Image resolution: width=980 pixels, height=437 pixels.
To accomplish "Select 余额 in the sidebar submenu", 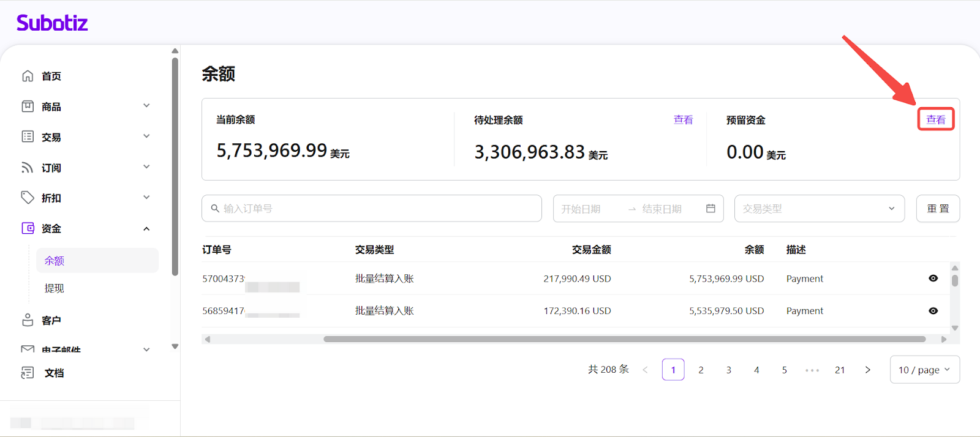I will click(x=55, y=261).
